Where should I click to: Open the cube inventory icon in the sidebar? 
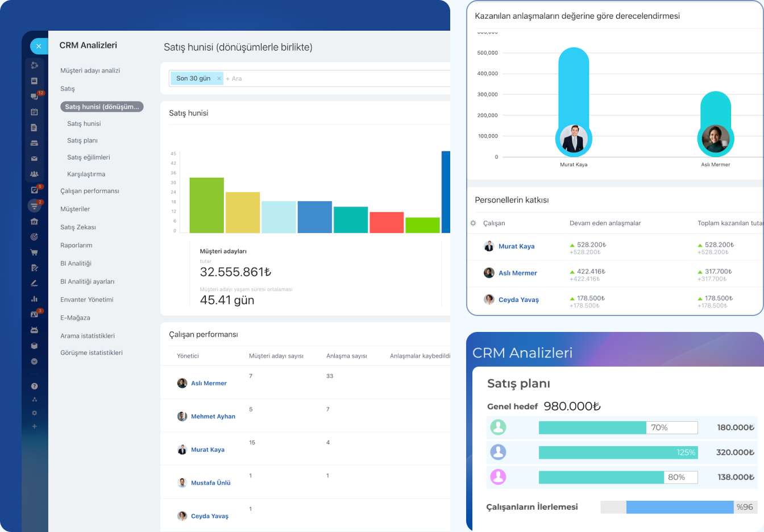pyautogui.click(x=34, y=346)
